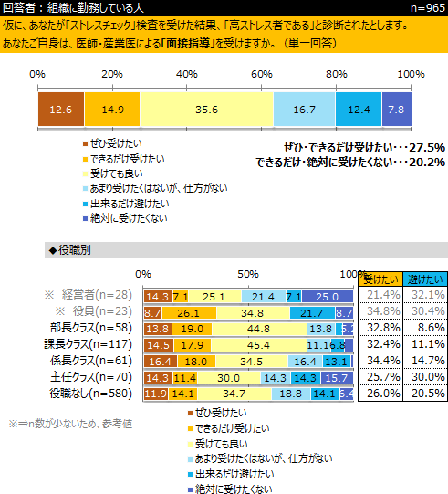The image size is (448, 494).
Task: Click the brown ぜひ受けたい swatch in the upper legend
Action: (x=85, y=144)
